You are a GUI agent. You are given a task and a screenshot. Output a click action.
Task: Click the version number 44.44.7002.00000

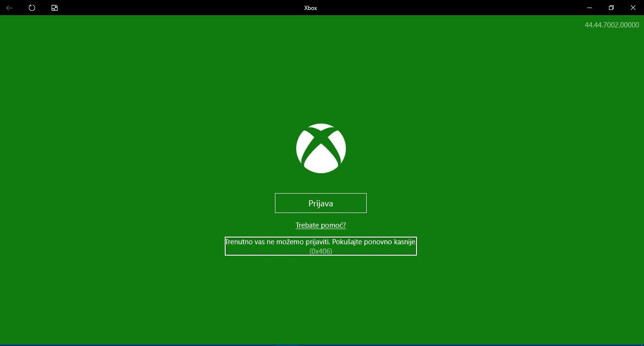pyautogui.click(x=612, y=25)
